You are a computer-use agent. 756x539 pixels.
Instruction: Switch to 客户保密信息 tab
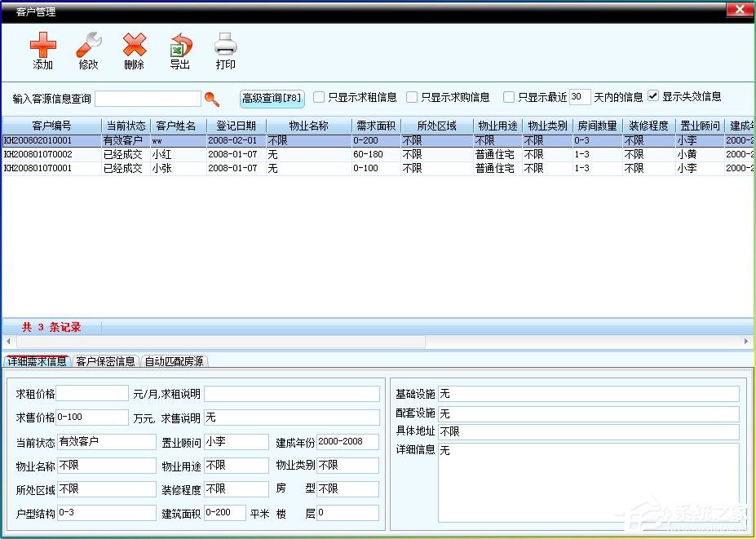click(x=105, y=361)
